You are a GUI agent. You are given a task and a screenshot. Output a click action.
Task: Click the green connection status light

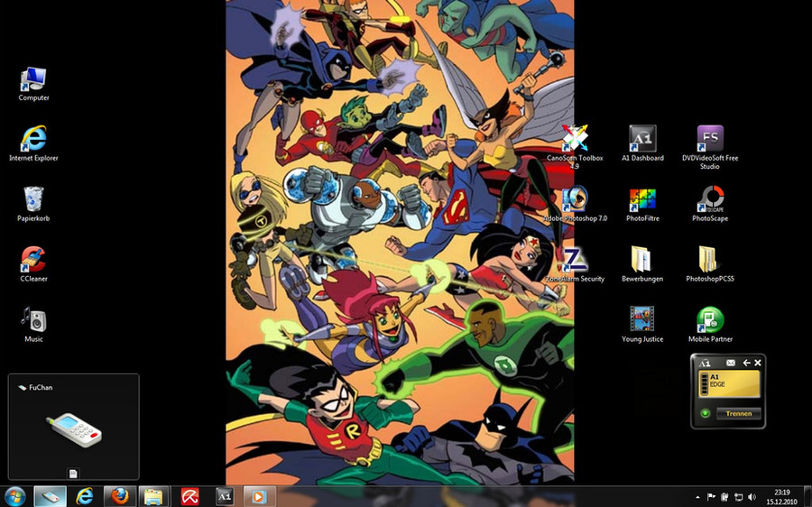(x=705, y=414)
